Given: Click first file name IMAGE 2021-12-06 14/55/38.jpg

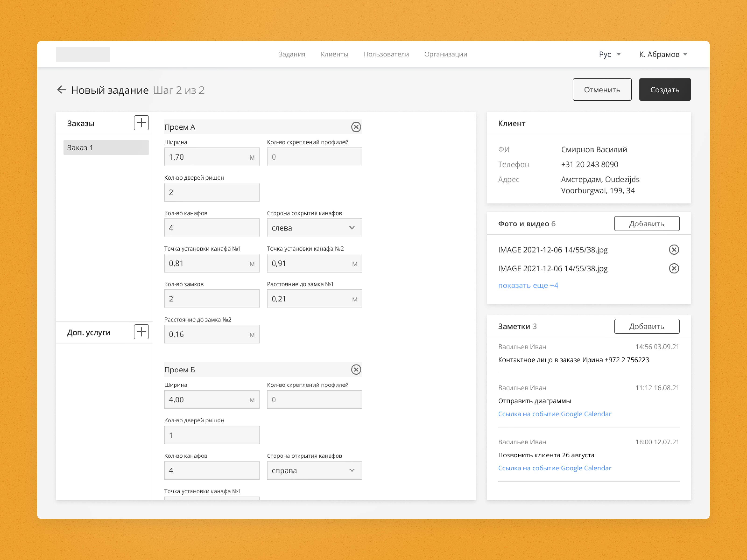Looking at the screenshot, I should click(553, 250).
